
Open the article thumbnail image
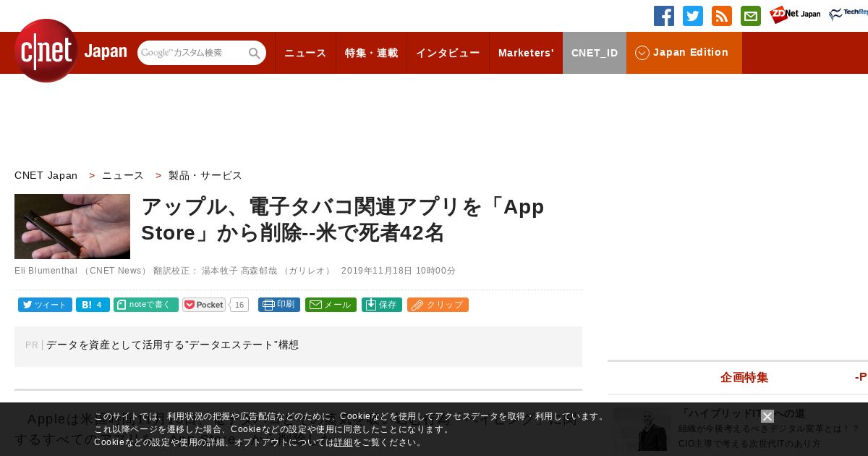click(x=72, y=227)
